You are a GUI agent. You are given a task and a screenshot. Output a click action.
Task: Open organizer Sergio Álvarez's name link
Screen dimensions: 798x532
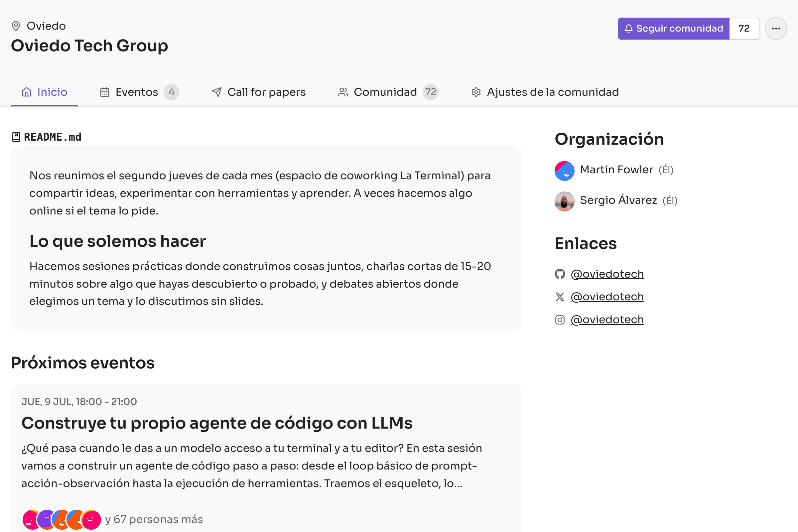pyautogui.click(x=618, y=200)
